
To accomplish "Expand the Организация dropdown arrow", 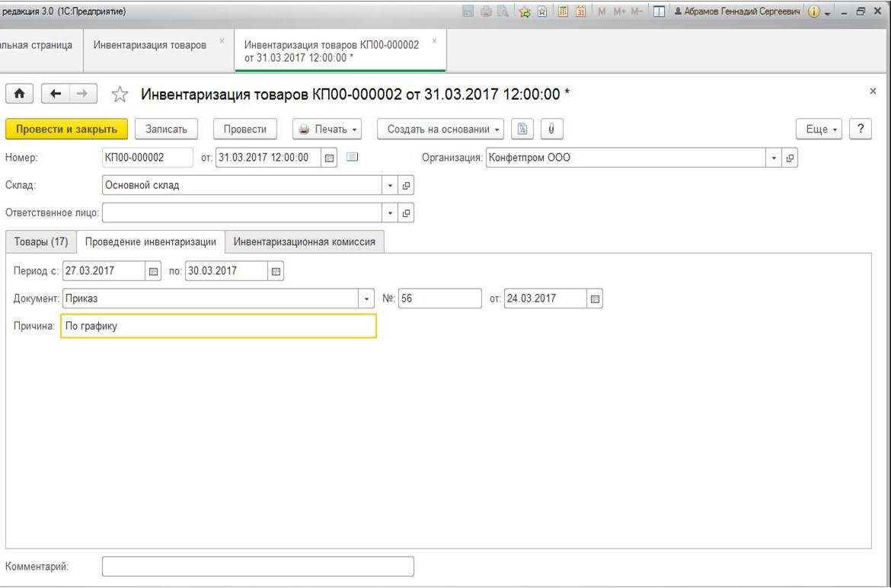I will [774, 158].
